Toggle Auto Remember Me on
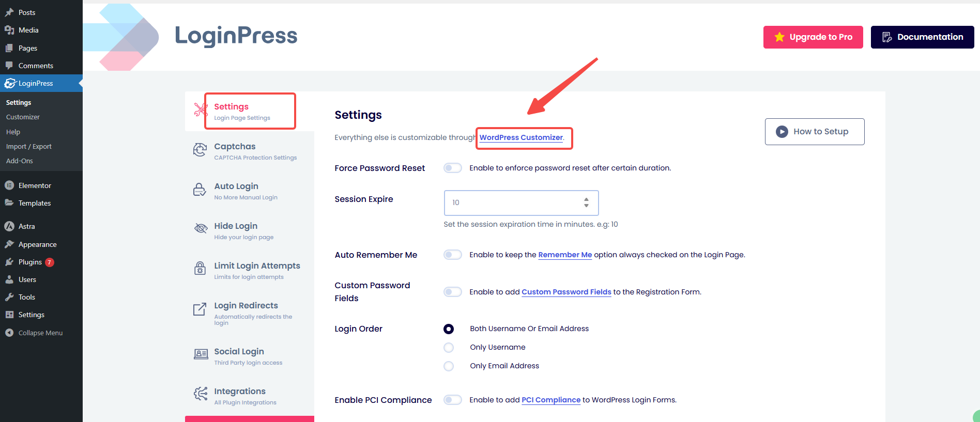The width and height of the screenshot is (980, 422). [x=452, y=255]
